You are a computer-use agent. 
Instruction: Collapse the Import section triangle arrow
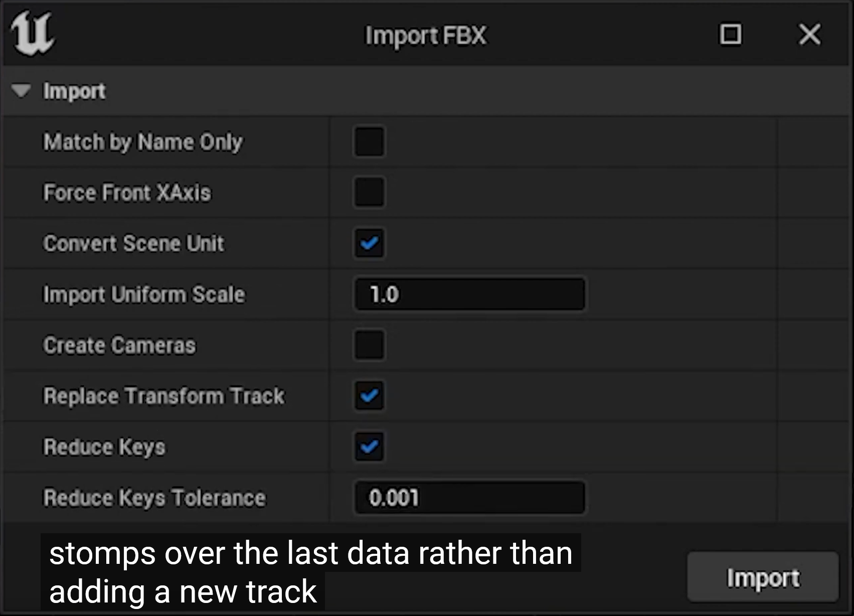pyautogui.click(x=21, y=91)
